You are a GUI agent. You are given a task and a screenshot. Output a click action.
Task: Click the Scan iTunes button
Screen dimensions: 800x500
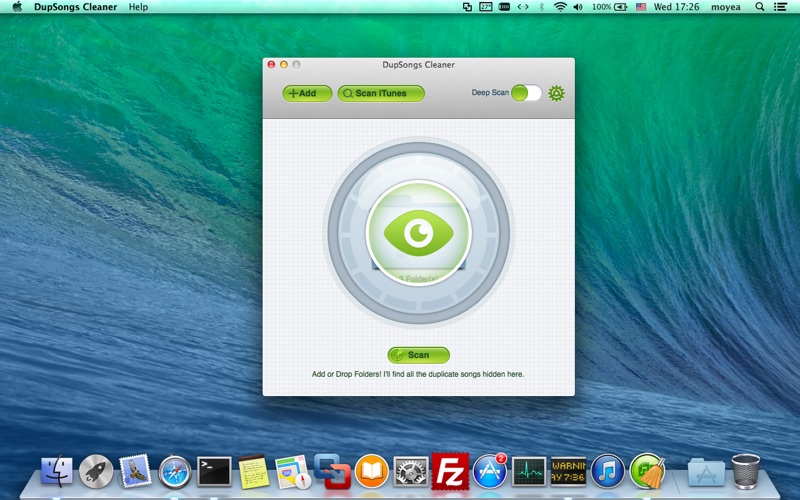tap(381, 93)
